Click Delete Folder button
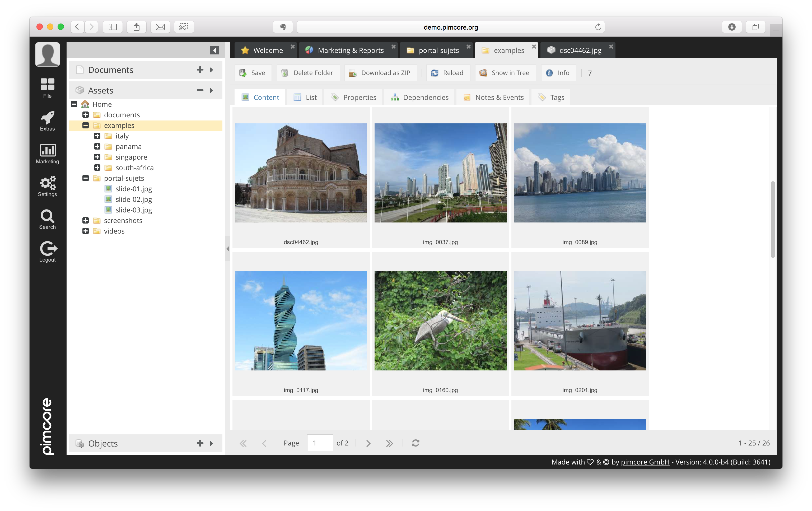 pos(308,73)
